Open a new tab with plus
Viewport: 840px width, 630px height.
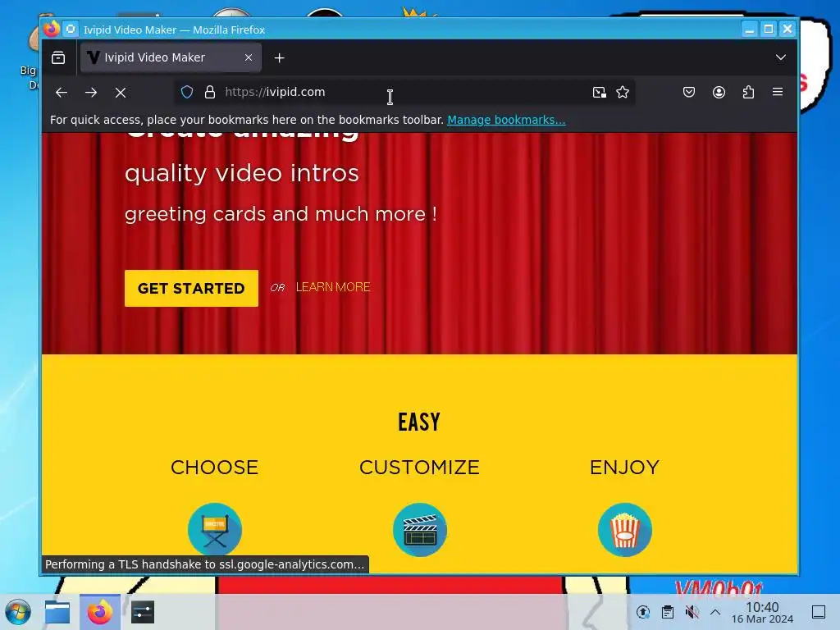coord(279,58)
